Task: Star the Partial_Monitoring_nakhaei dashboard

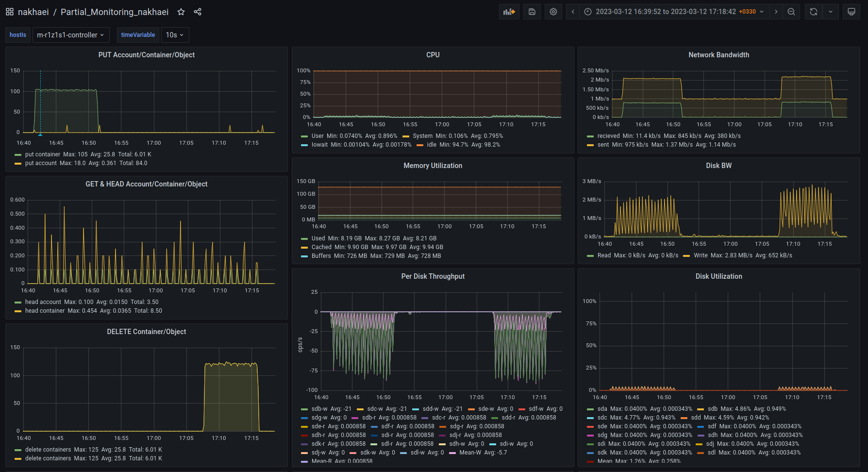Action: coord(181,12)
